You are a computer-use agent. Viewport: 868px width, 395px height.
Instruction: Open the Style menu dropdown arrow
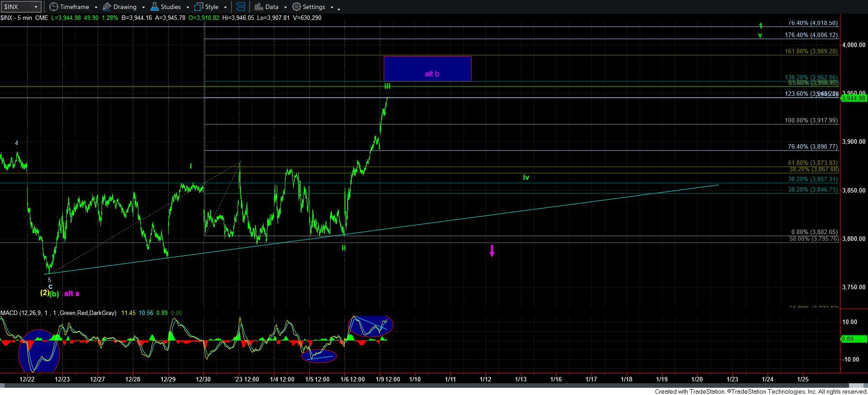[225, 7]
